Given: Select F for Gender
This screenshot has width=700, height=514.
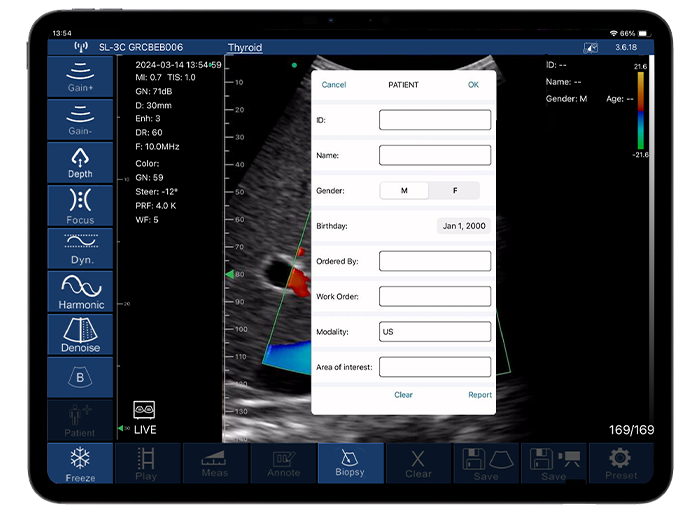Looking at the screenshot, I should 454,190.
